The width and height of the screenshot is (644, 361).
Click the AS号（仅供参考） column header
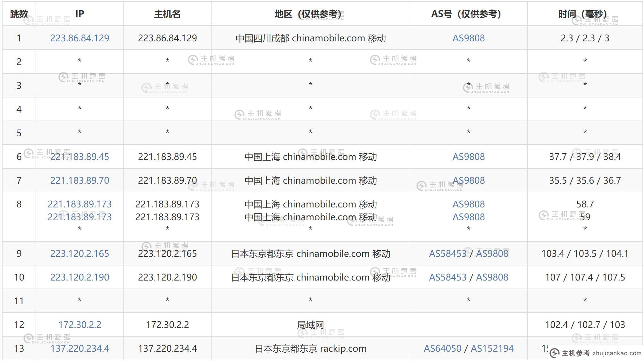point(468,14)
